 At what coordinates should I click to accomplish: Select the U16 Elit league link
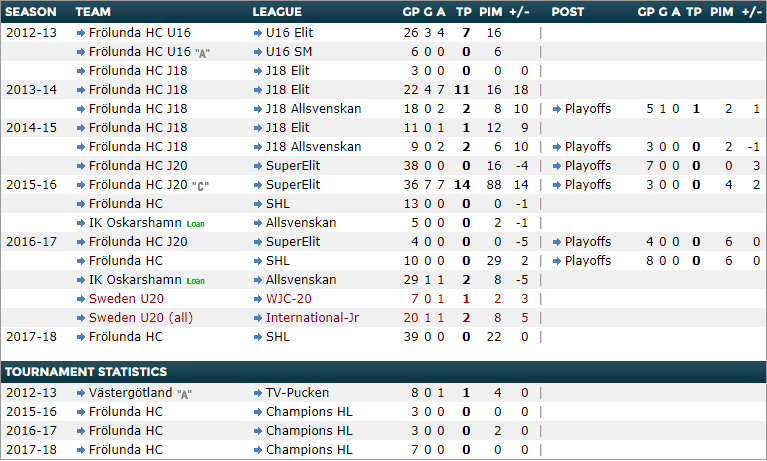(x=288, y=33)
